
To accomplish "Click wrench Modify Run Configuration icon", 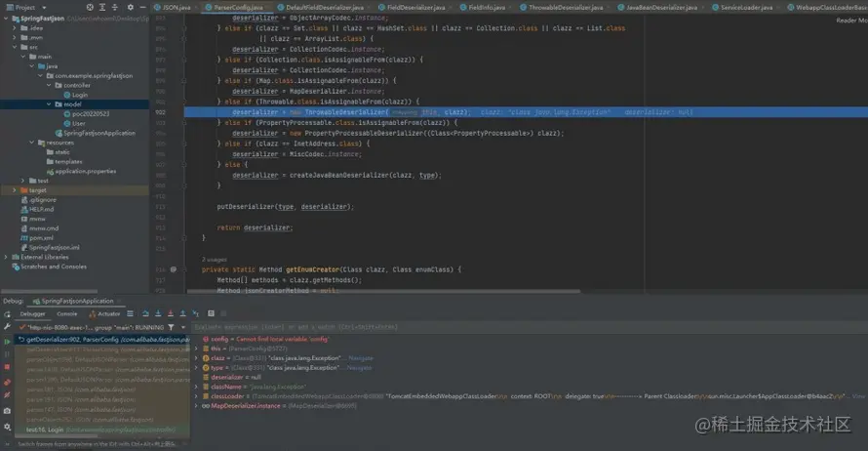I will [x=7, y=327].
